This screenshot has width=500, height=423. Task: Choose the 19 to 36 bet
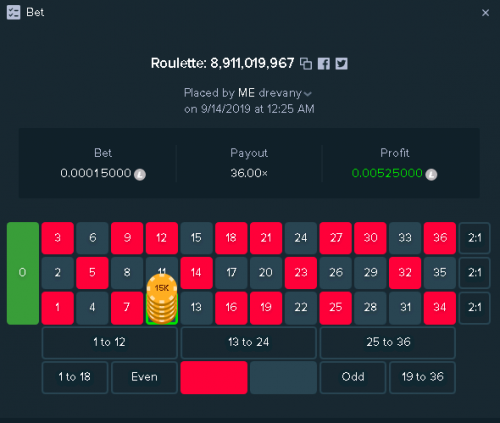pos(422,377)
